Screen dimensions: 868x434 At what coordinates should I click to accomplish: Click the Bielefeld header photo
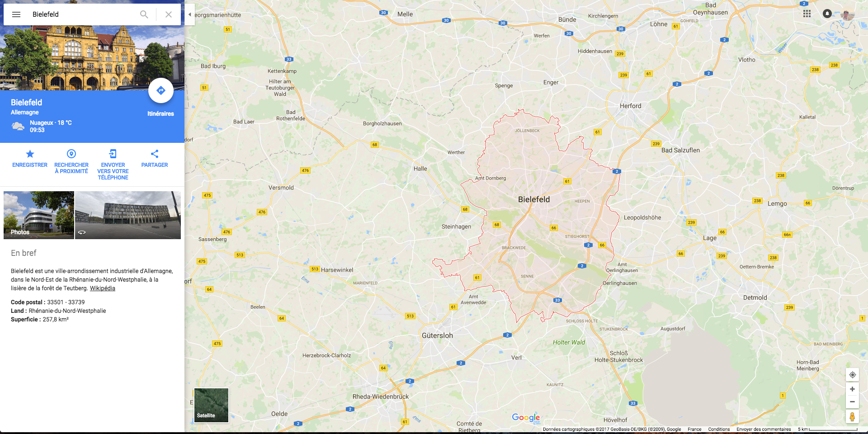[x=92, y=58]
